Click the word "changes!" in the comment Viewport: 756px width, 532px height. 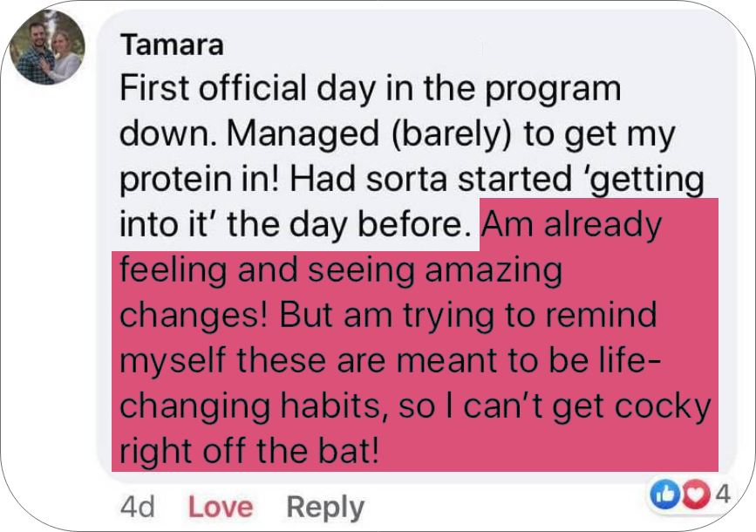[x=194, y=316]
